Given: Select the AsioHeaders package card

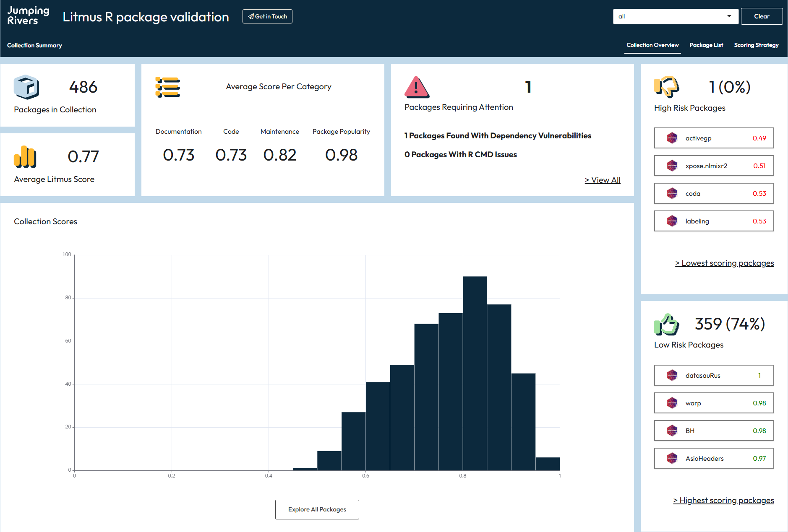Looking at the screenshot, I should pyautogui.click(x=714, y=458).
